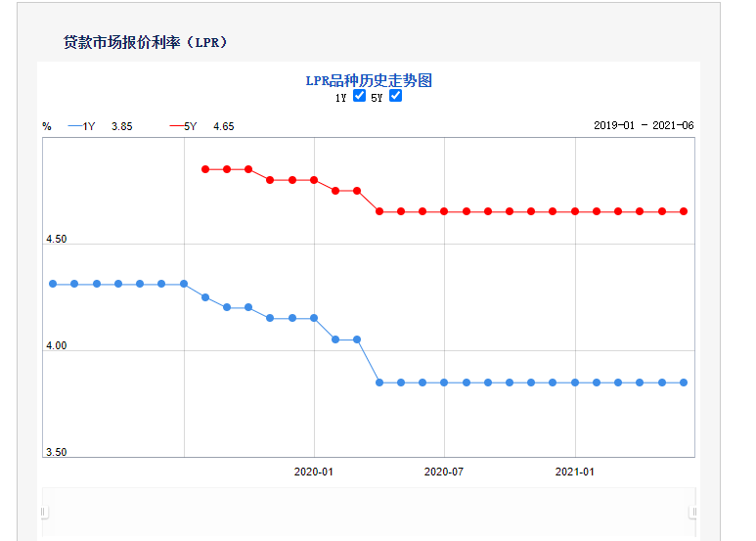Click the date range 2019-01 - 2021-06
756x541 pixels.
click(644, 125)
